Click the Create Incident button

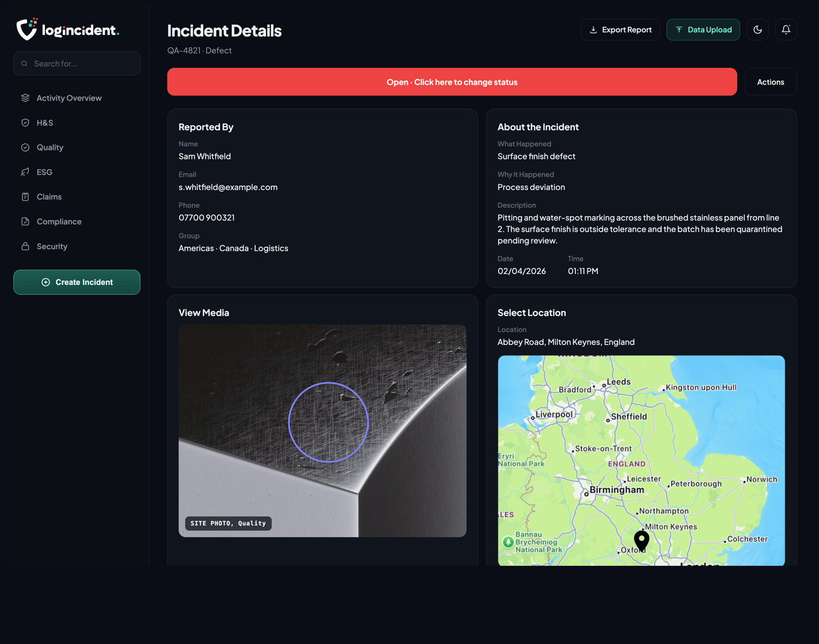coord(77,282)
